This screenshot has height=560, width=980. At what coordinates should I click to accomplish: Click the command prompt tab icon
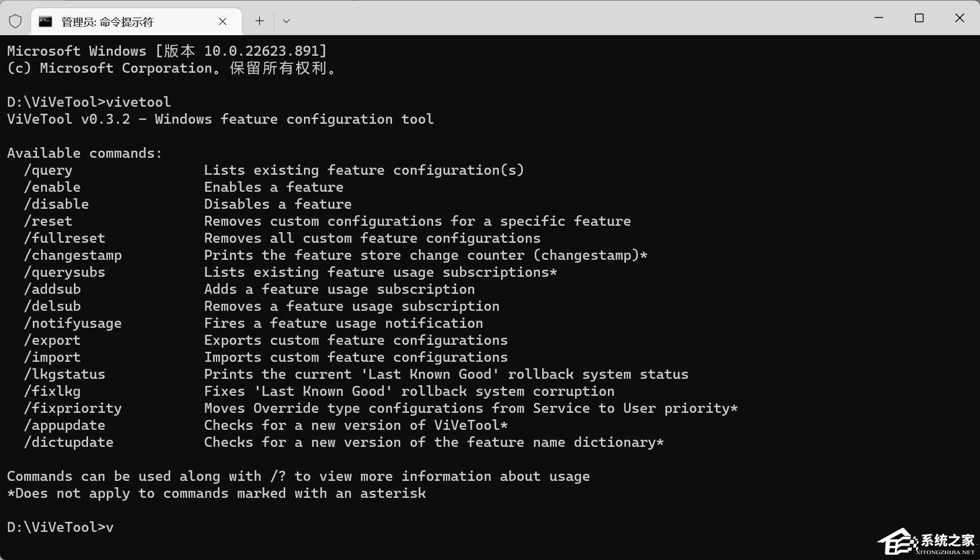45,22
